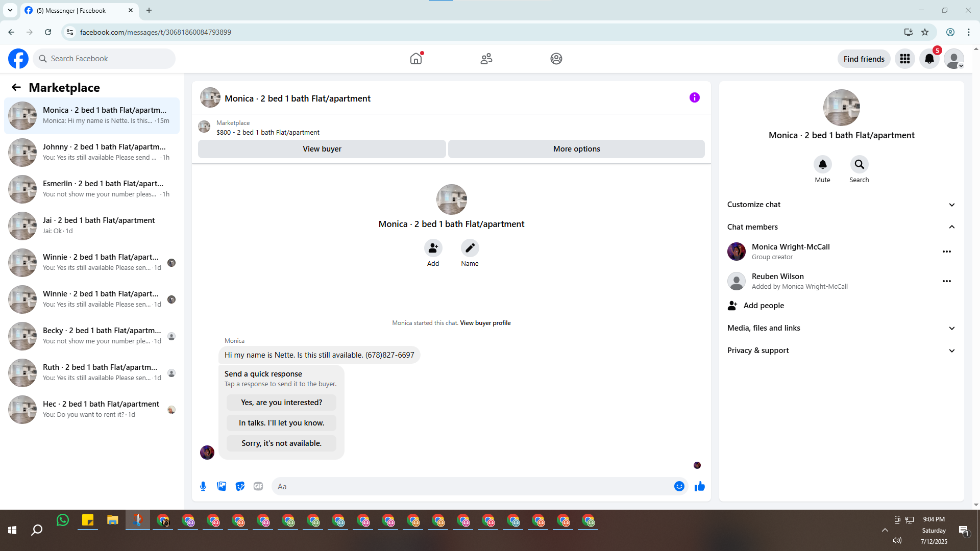
Task: Go to the Facebook Home tab
Action: click(416, 59)
